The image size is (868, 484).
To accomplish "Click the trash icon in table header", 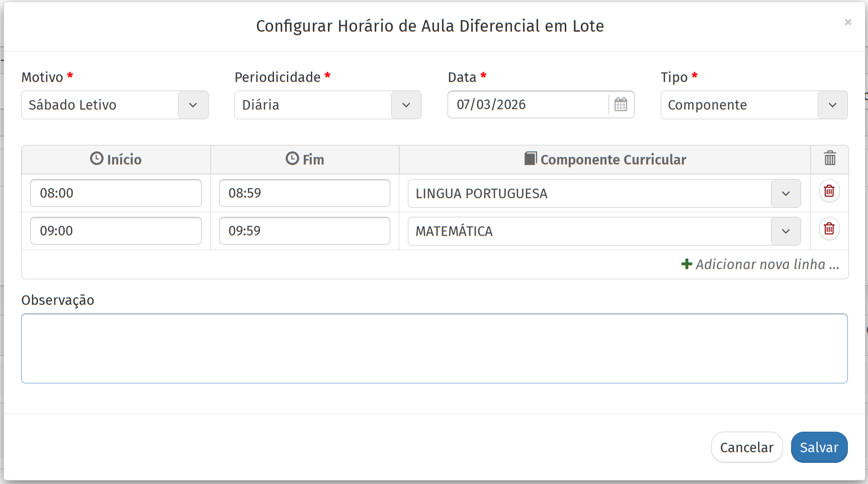I will coord(830,158).
